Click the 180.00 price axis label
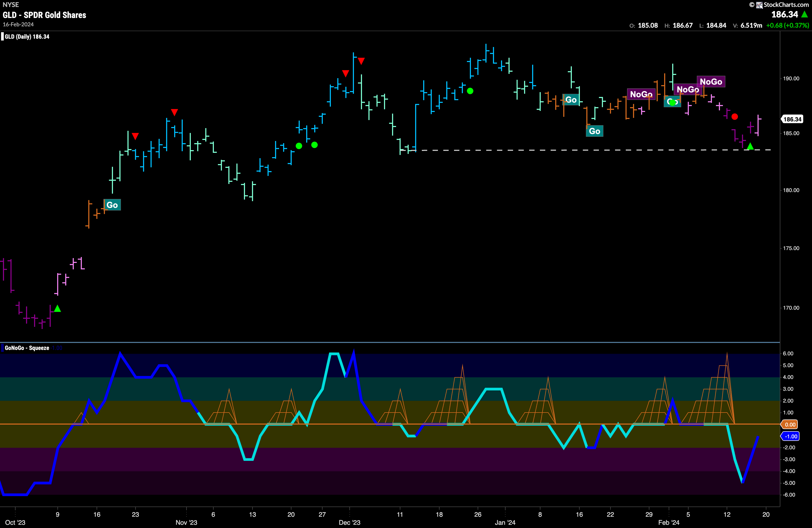This screenshot has height=528, width=812. (791, 190)
